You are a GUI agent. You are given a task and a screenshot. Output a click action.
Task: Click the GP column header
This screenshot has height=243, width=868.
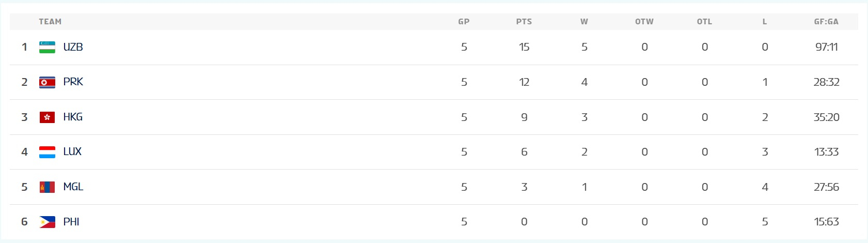pyautogui.click(x=464, y=22)
